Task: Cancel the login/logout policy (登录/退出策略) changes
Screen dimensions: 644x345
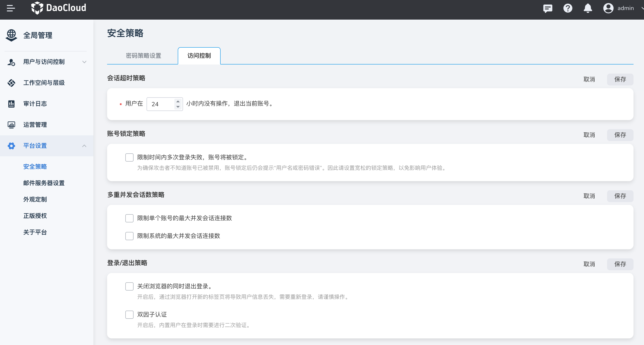Action: 589,264
